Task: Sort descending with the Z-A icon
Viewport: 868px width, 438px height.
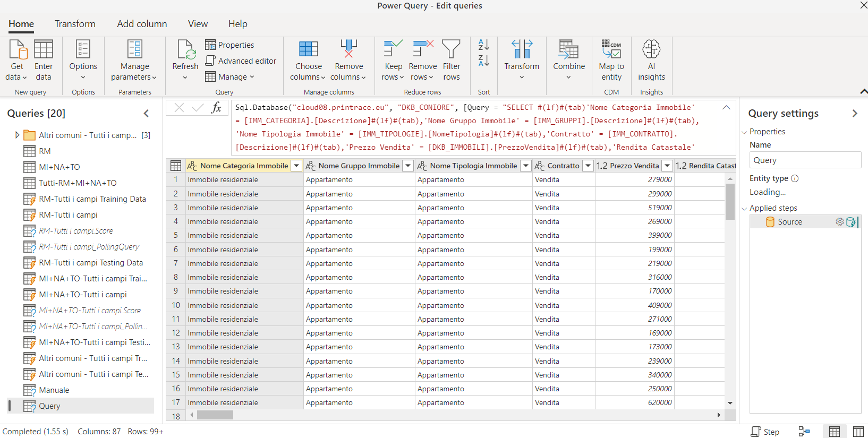Action: [x=484, y=61]
